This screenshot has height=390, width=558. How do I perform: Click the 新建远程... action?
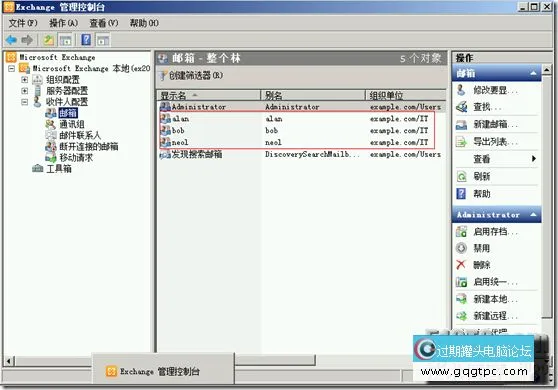[x=496, y=316]
